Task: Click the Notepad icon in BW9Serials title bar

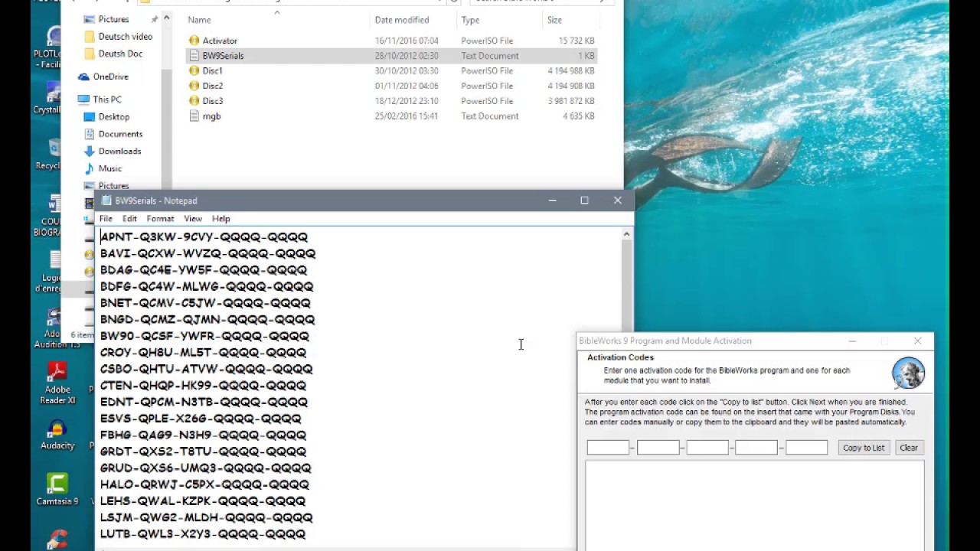Action: 106,201
